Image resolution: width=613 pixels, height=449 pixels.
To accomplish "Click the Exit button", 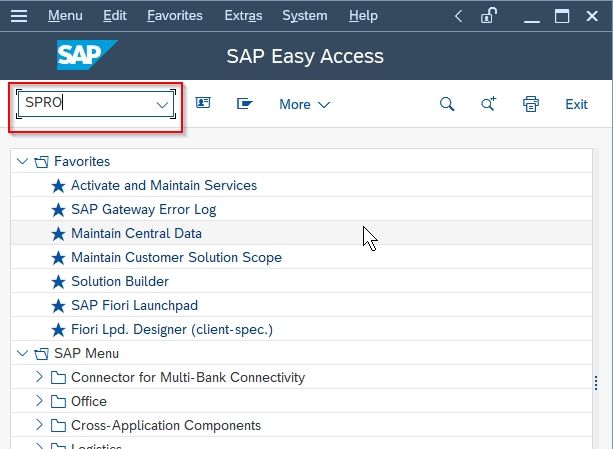I will [576, 104].
